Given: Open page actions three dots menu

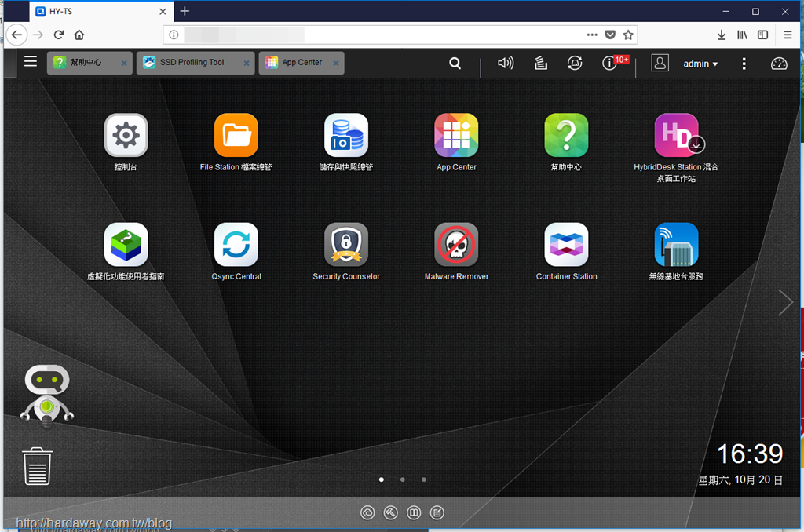Looking at the screenshot, I should [592, 35].
